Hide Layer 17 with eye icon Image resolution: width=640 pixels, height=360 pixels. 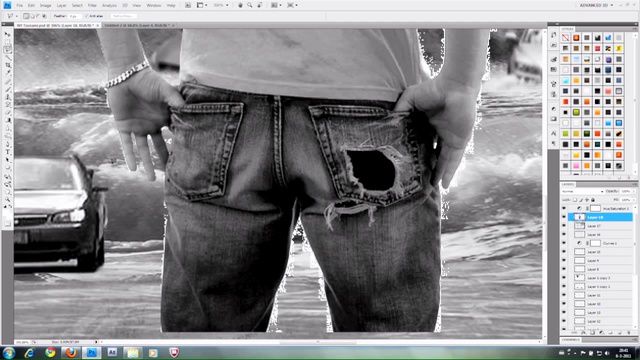(x=564, y=226)
